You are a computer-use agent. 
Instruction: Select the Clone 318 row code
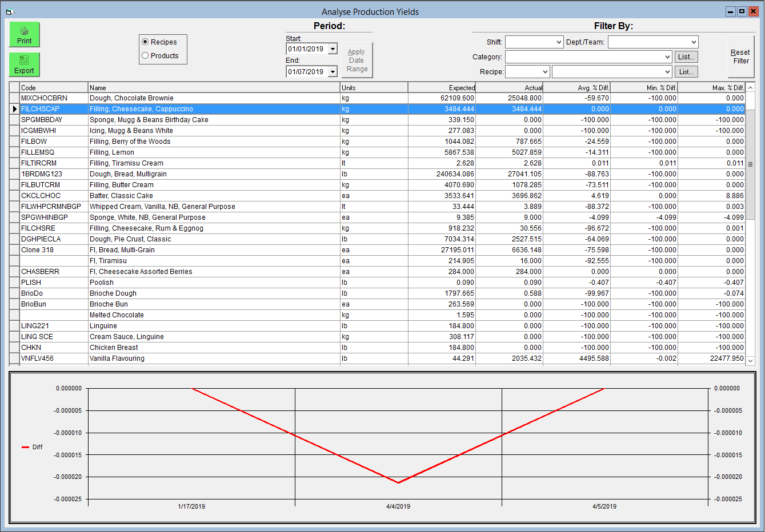coord(54,250)
